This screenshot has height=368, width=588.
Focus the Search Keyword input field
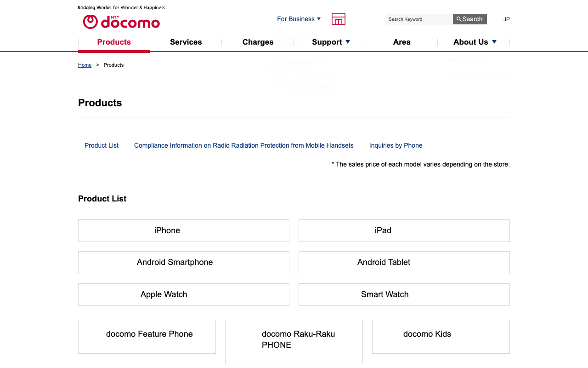click(x=419, y=19)
